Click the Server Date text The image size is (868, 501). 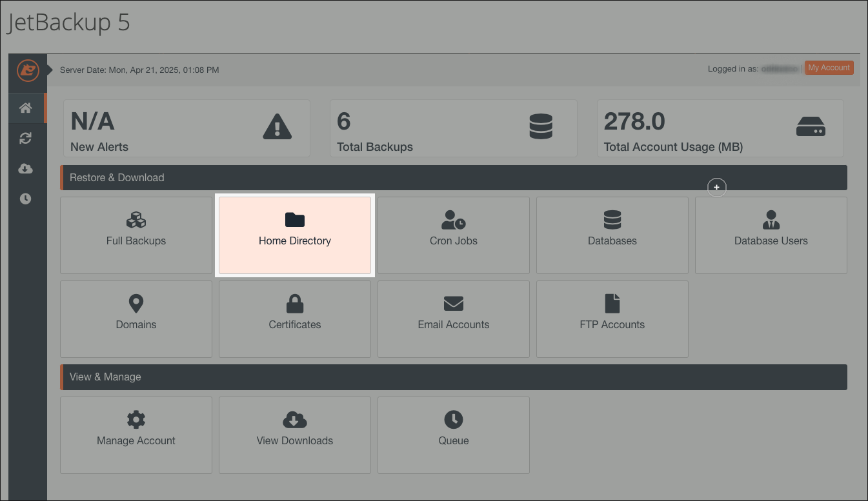[139, 70]
